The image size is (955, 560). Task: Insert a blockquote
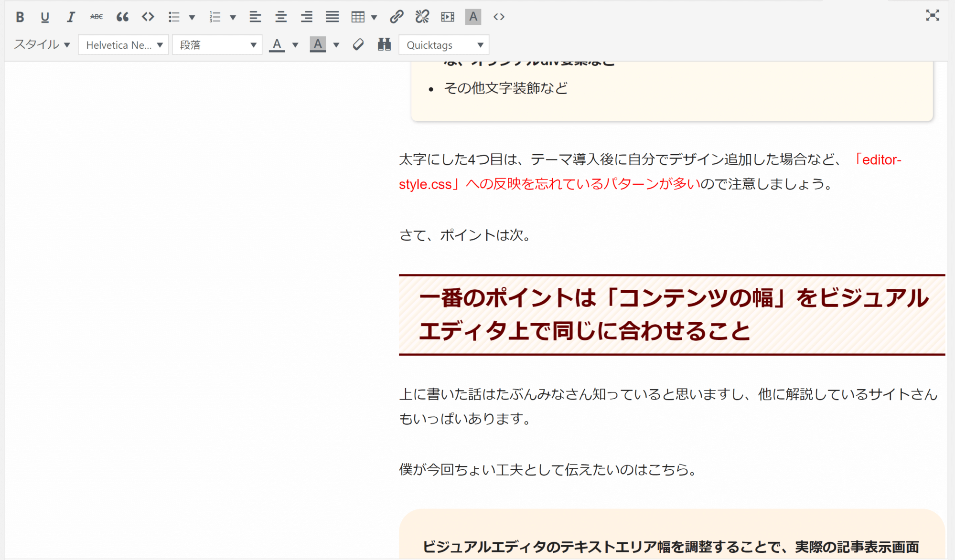coord(122,17)
